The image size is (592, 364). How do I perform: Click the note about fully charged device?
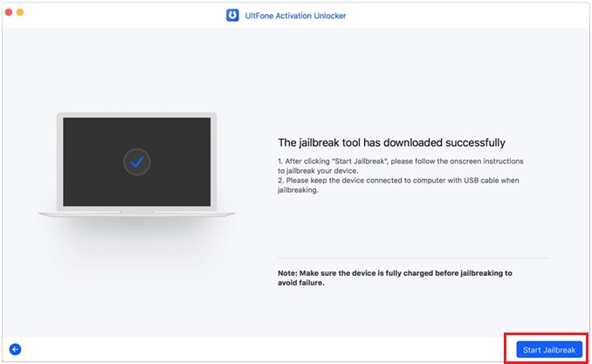(x=395, y=278)
